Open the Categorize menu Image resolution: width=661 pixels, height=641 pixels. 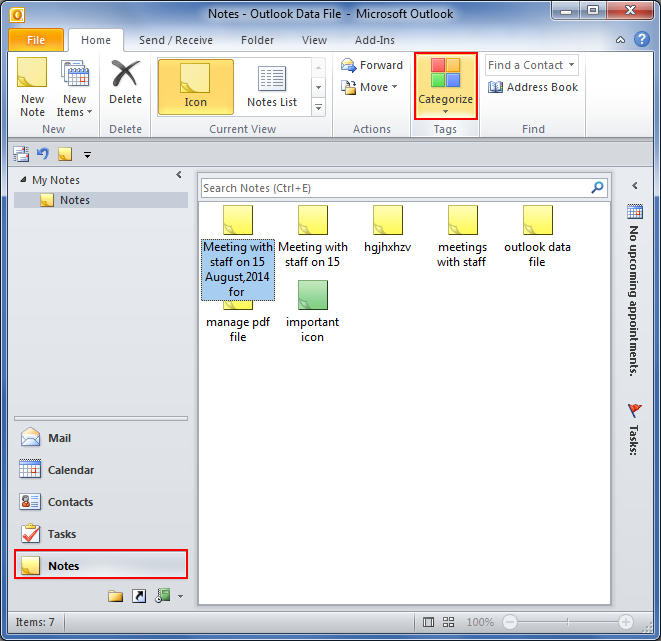(x=446, y=86)
